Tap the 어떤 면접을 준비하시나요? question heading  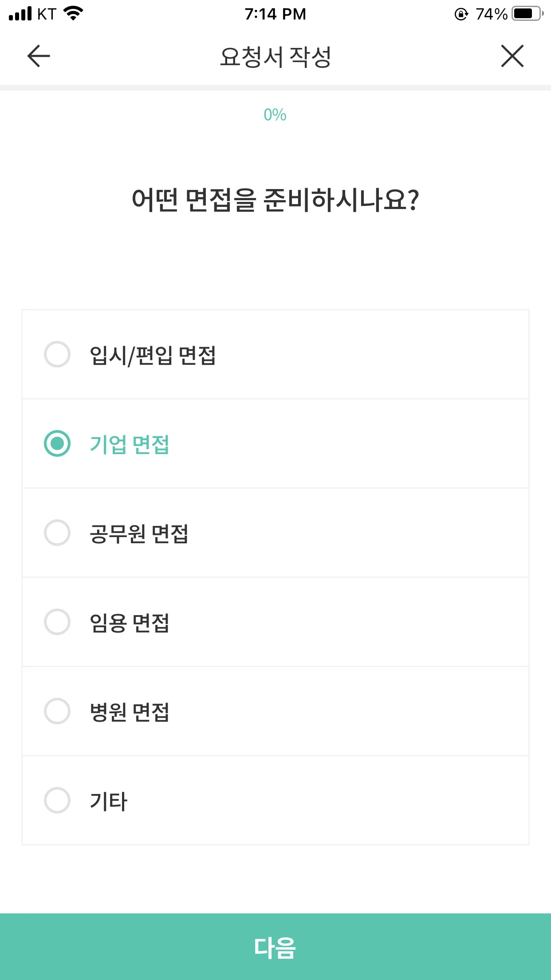click(275, 200)
